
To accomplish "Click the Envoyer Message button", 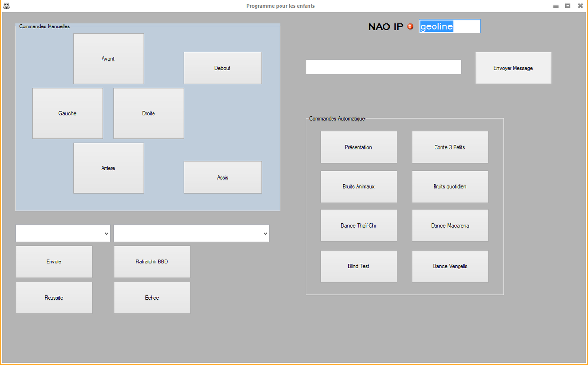I will coord(513,68).
